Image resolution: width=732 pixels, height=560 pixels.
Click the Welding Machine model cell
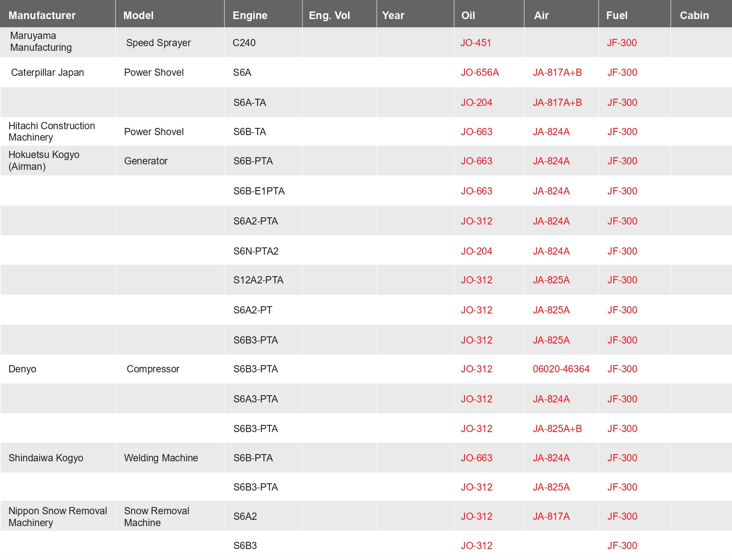click(x=161, y=458)
